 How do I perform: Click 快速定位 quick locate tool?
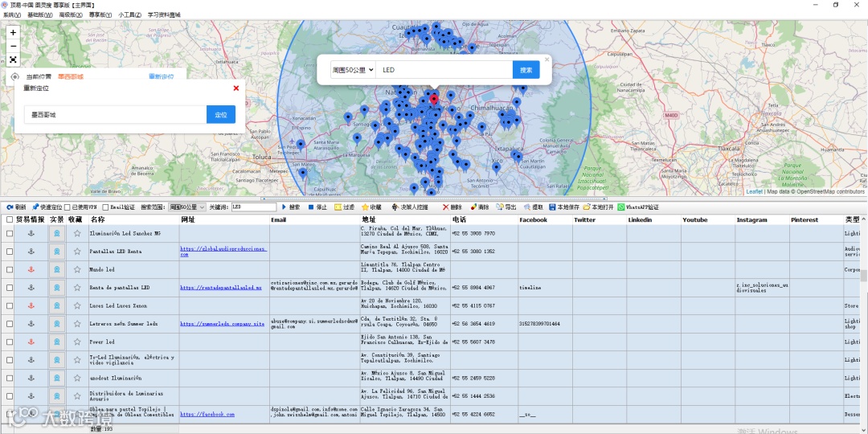pos(47,207)
